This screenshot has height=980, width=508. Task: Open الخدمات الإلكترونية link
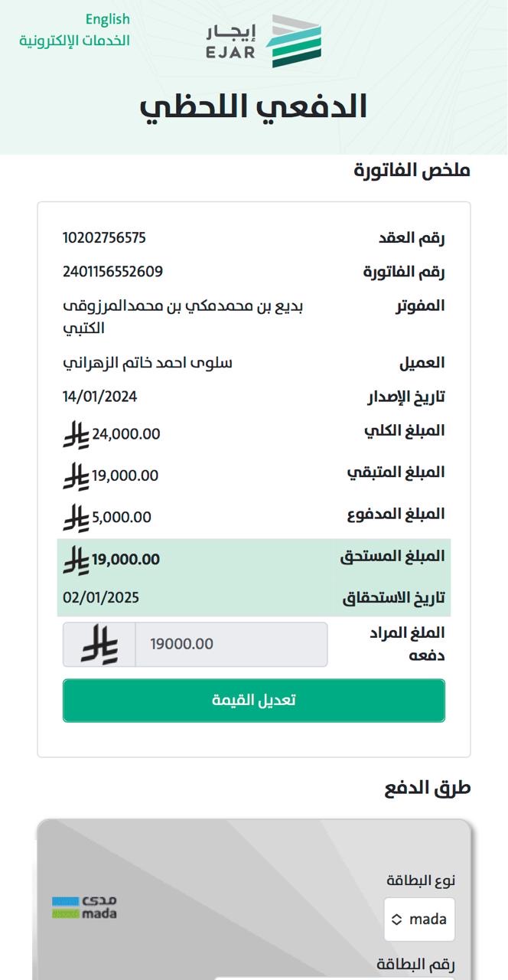pos(74,41)
